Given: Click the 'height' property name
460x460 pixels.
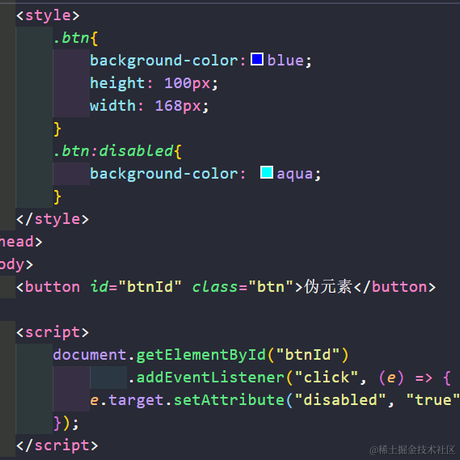Looking at the screenshot, I should [117, 83].
